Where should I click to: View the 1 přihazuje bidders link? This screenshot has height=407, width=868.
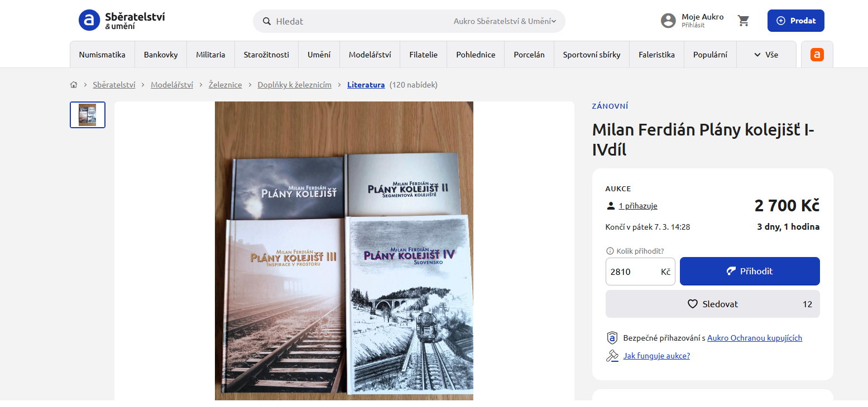tap(637, 206)
